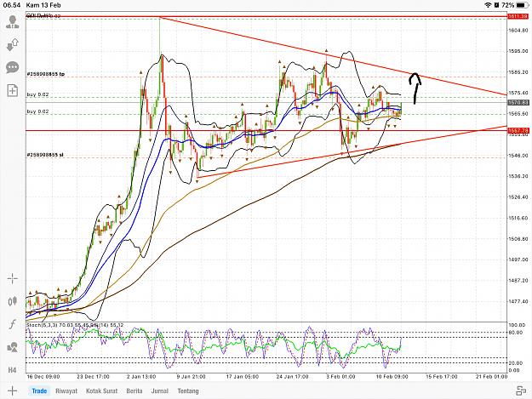Screen dimensions: 532x399
Task: Tap the 1477.40 price scale value
Action: [x=518, y=301]
